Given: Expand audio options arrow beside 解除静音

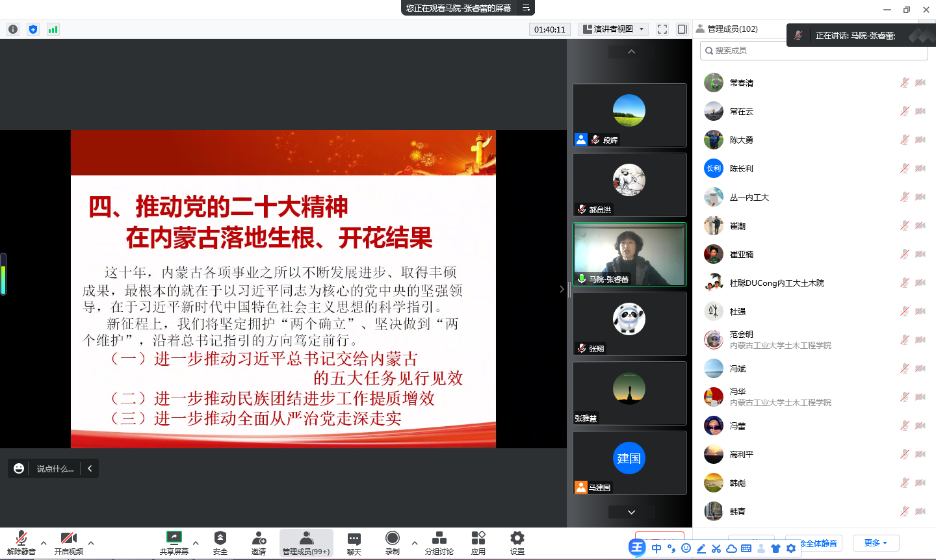Looking at the screenshot, I should tap(44, 542).
